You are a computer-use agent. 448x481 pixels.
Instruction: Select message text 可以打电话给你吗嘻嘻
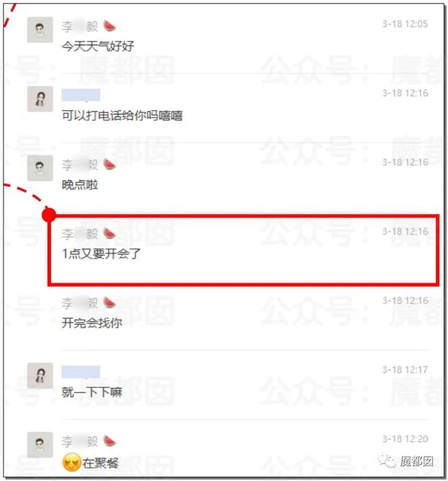pyautogui.click(x=122, y=115)
